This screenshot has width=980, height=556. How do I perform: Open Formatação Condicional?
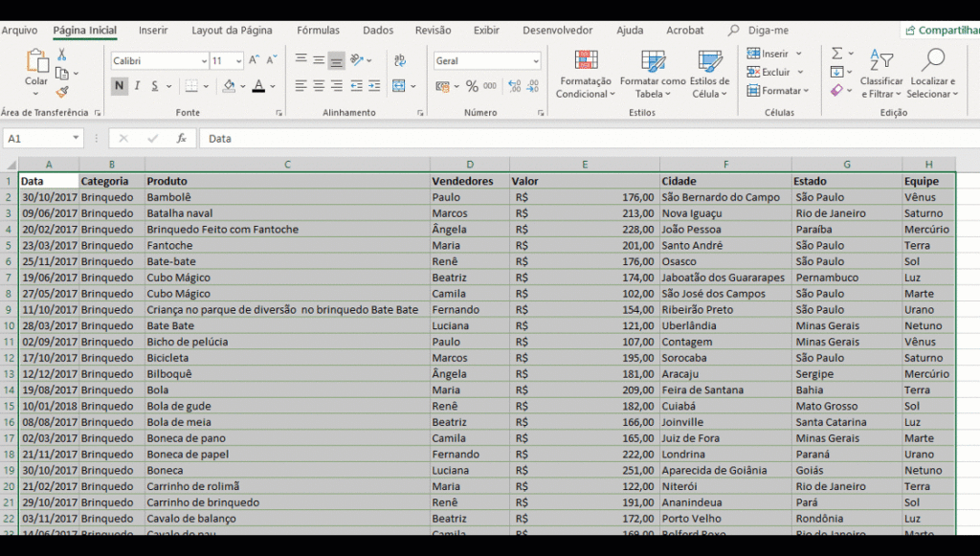(x=586, y=75)
